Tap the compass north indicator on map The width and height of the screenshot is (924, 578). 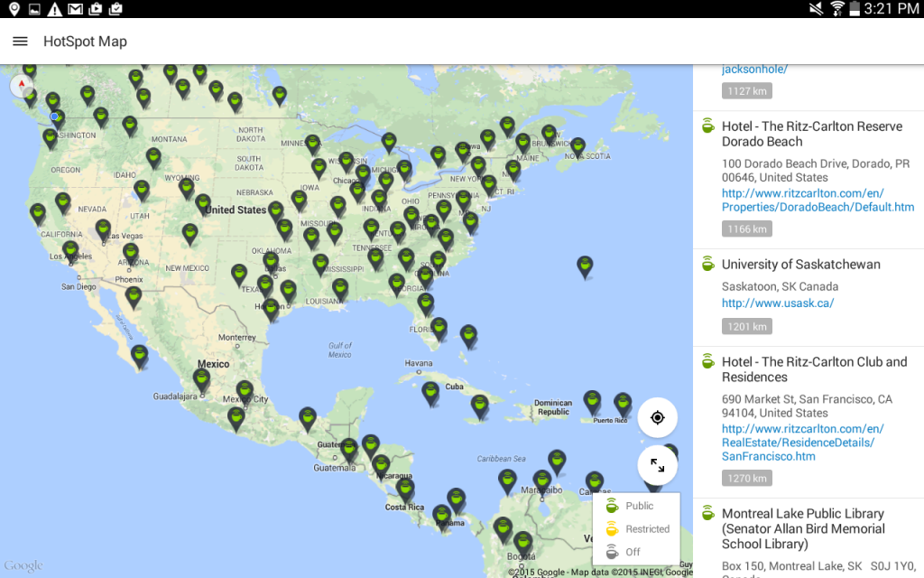[x=22, y=86]
